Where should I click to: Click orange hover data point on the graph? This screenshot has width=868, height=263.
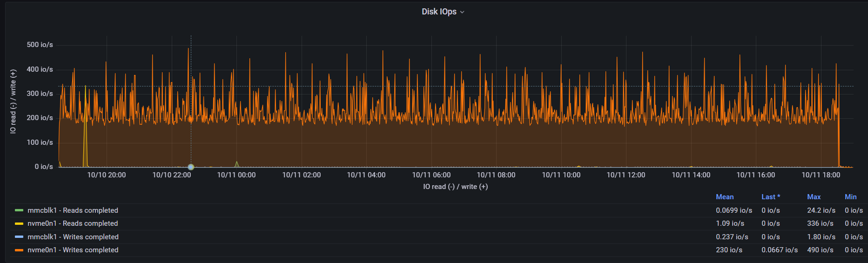tap(190, 119)
